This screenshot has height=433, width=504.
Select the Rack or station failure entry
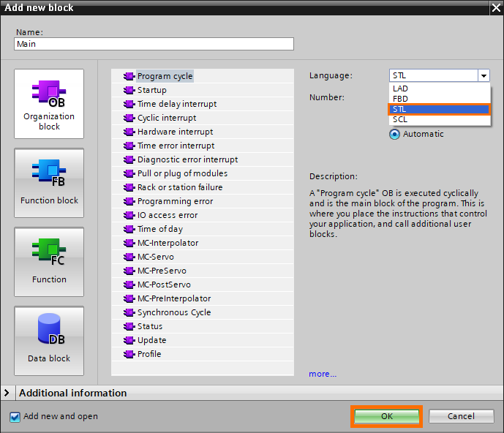click(x=203, y=187)
